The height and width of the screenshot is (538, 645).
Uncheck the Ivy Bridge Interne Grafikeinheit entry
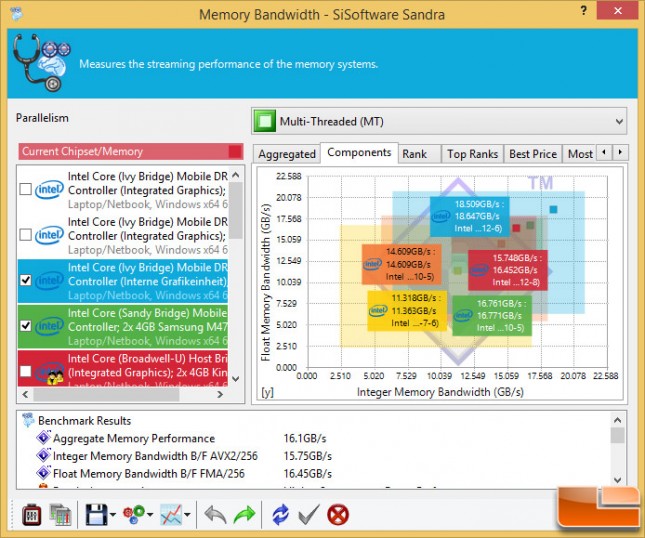26,281
